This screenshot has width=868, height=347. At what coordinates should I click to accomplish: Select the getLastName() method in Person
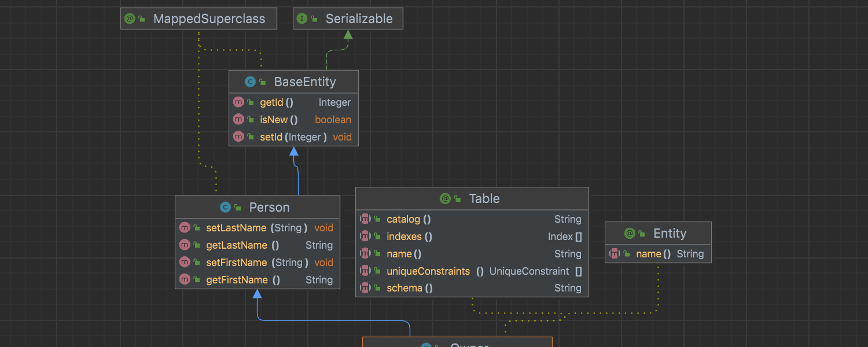click(x=242, y=245)
